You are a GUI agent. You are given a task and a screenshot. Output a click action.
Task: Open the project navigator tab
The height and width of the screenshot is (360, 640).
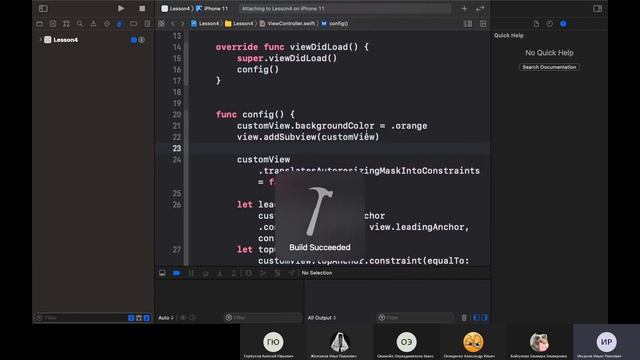[x=40, y=24]
